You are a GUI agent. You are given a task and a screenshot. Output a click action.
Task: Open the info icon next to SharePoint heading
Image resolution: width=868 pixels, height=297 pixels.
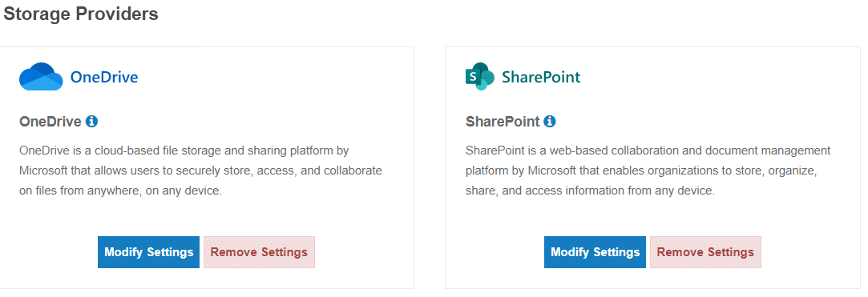tap(550, 121)
